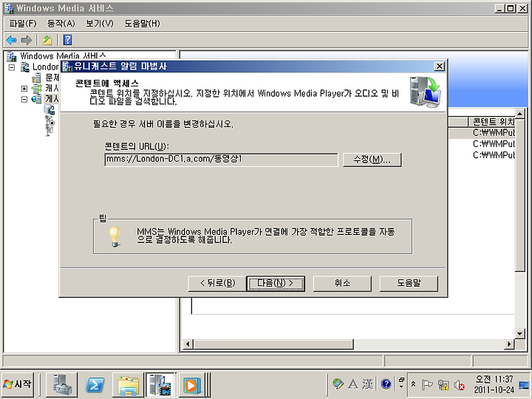The height and width of the screenshot is (399, 532).
Task: Click the content URL field mms://London-DC1
Action: 221,160
